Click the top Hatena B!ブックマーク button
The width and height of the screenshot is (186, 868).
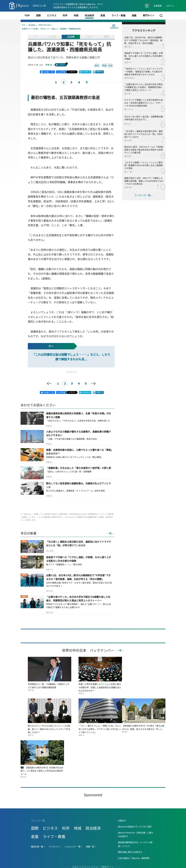coord(85,72)
